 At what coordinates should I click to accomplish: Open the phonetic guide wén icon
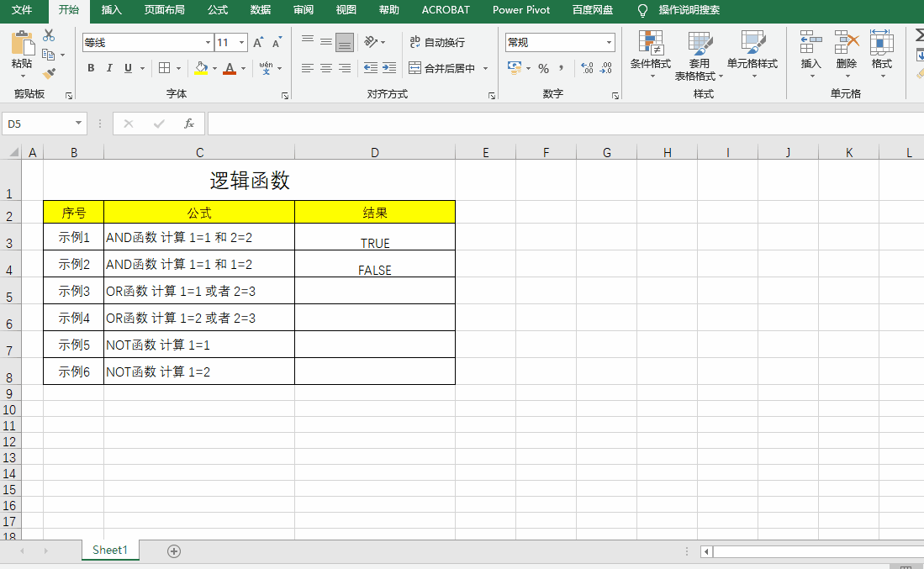(266, 68)
